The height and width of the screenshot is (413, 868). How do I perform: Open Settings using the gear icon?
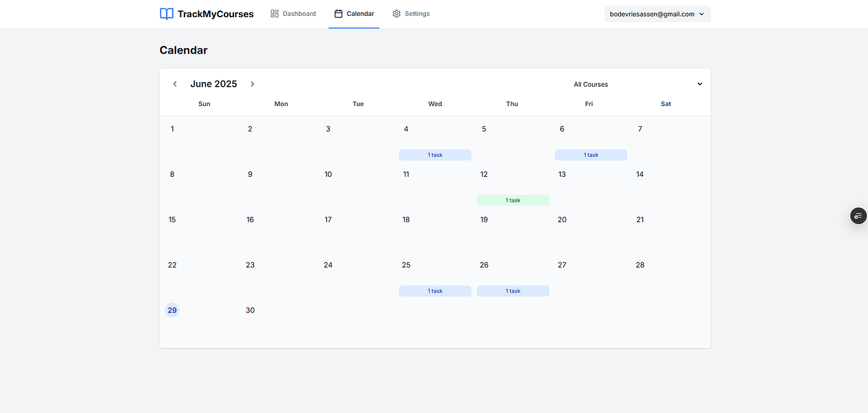pos(395,13)
